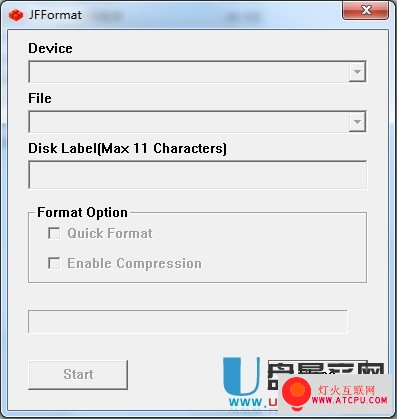This screenshot has height=419, width=397.
Task: Open the Device dropdown arrow
Action: [x=357, y=72]
